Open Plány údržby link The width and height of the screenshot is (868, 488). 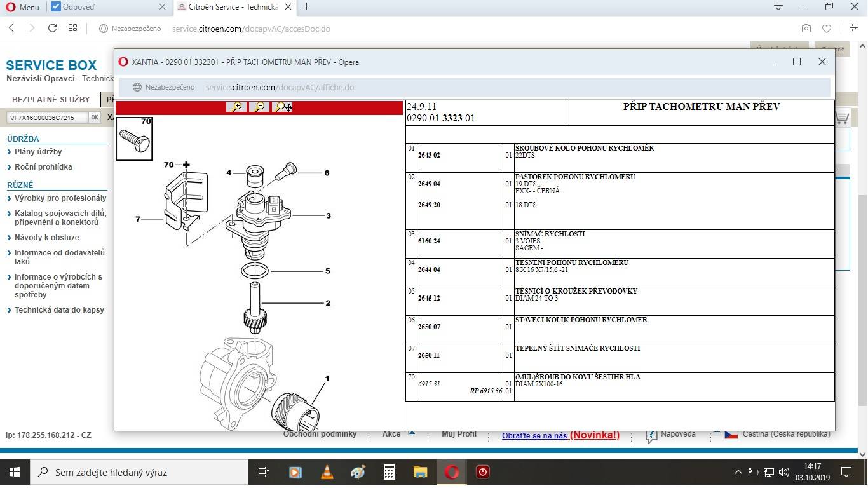coord(38,152)
